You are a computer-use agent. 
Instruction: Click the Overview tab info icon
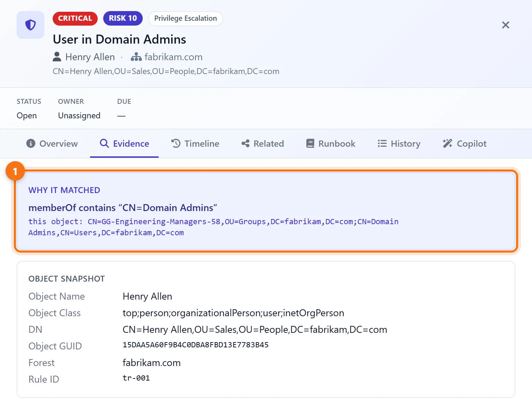[31, 143]
